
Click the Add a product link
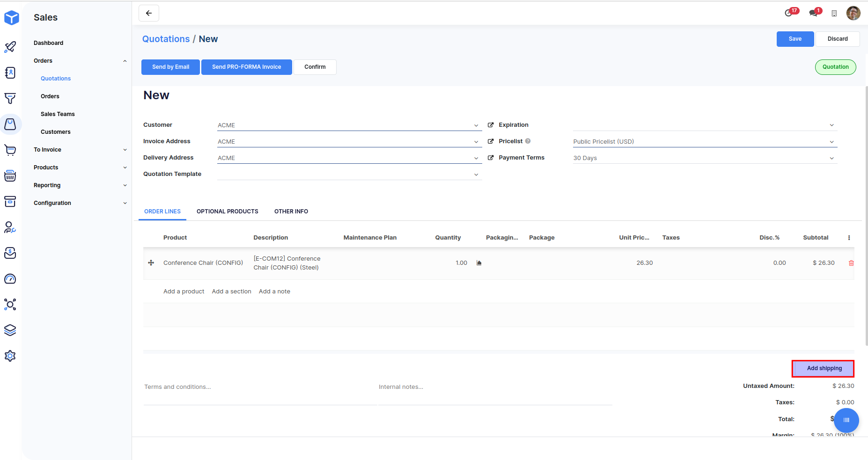tap(184, 292)
